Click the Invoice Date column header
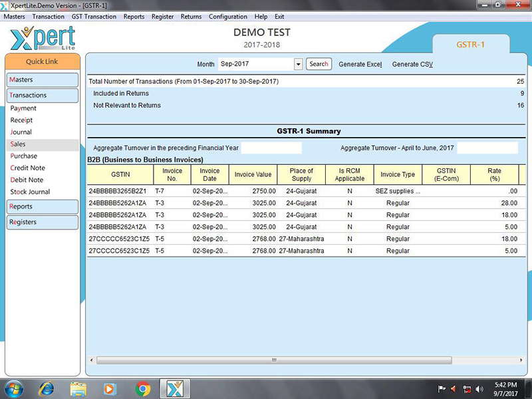The image size is (532, 399). [210, 174]
